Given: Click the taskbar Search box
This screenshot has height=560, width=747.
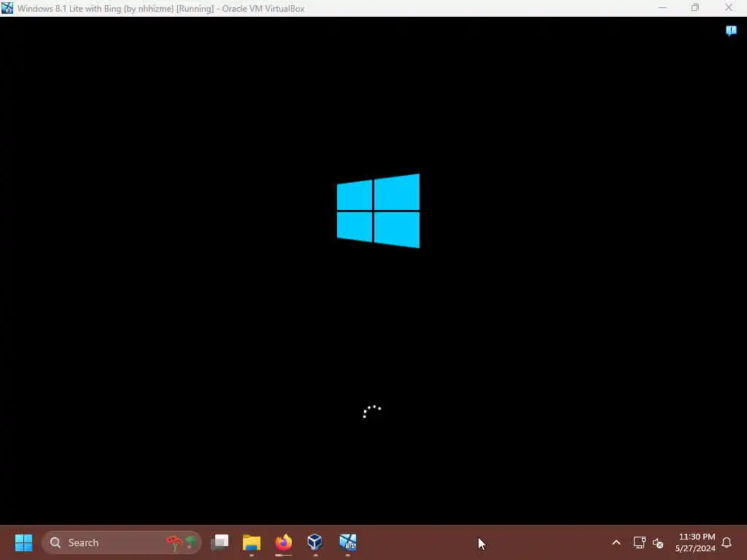Looking at the screenshot, I should tap(122, 542).
